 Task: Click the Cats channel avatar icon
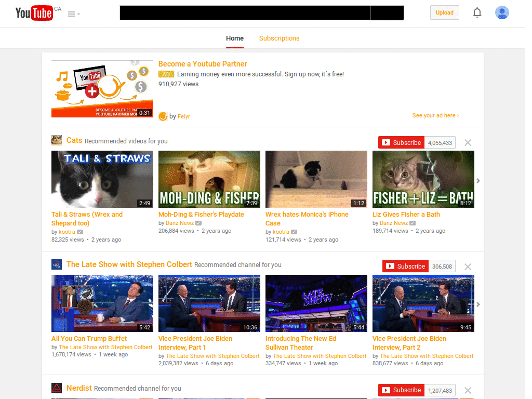coord(57,140)
